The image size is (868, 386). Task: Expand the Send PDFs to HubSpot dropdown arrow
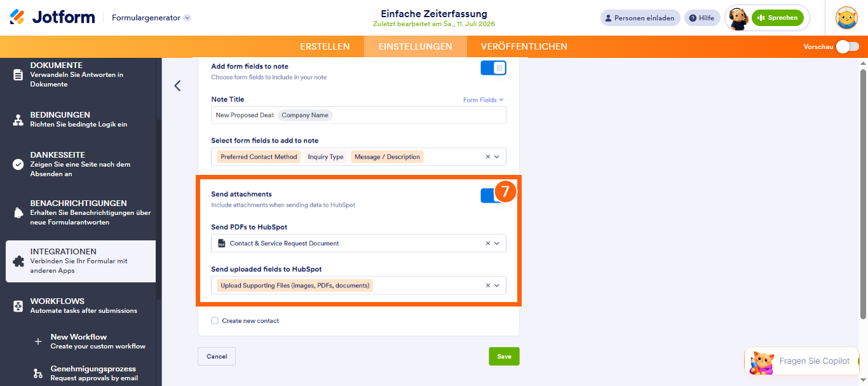(497, 244)
